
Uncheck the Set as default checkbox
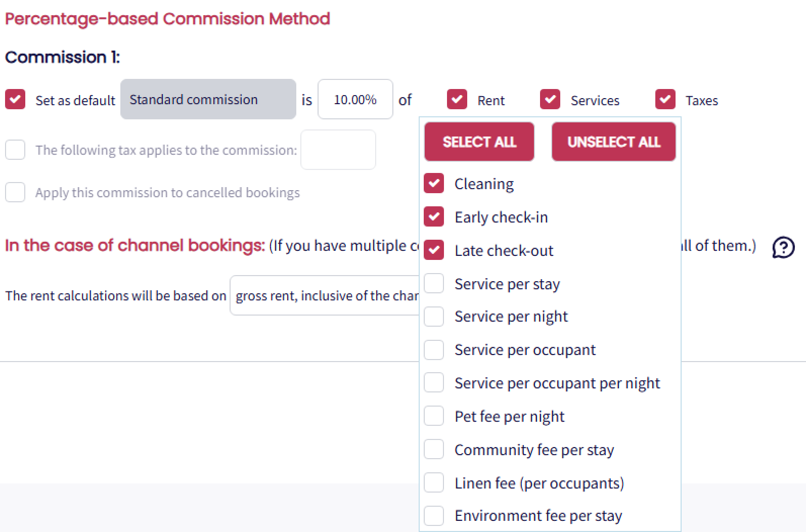point(15,100)
